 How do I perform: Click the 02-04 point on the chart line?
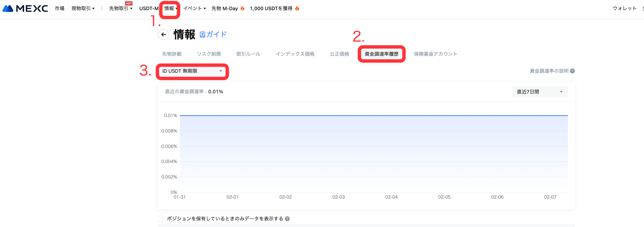(391, 115)
